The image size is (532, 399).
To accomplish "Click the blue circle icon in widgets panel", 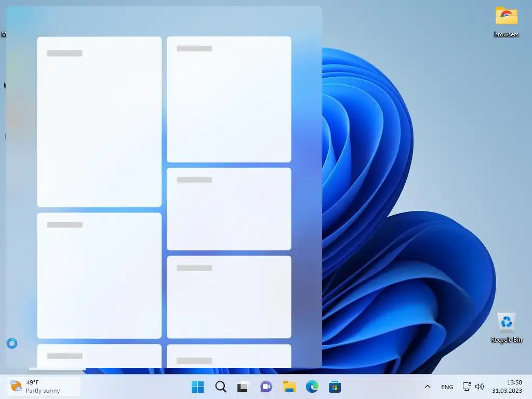I will pos(12,343).
